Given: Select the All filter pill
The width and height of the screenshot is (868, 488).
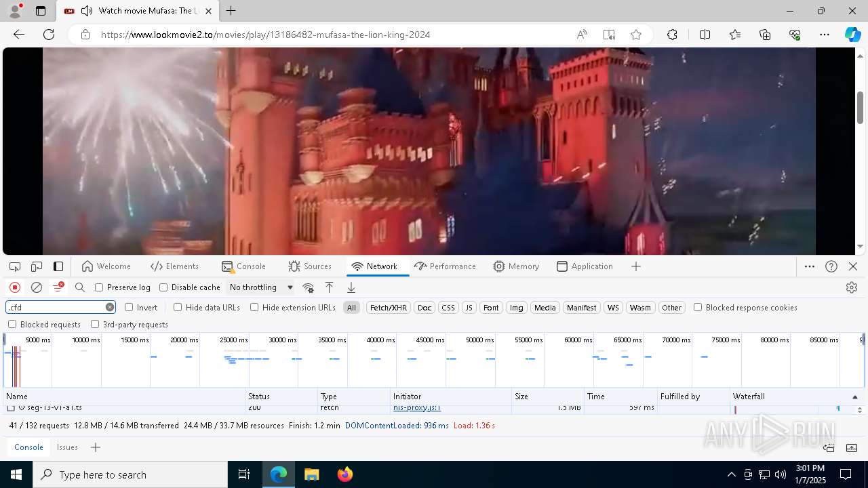Looking at the screenshot, I should [x=351, y=308].
